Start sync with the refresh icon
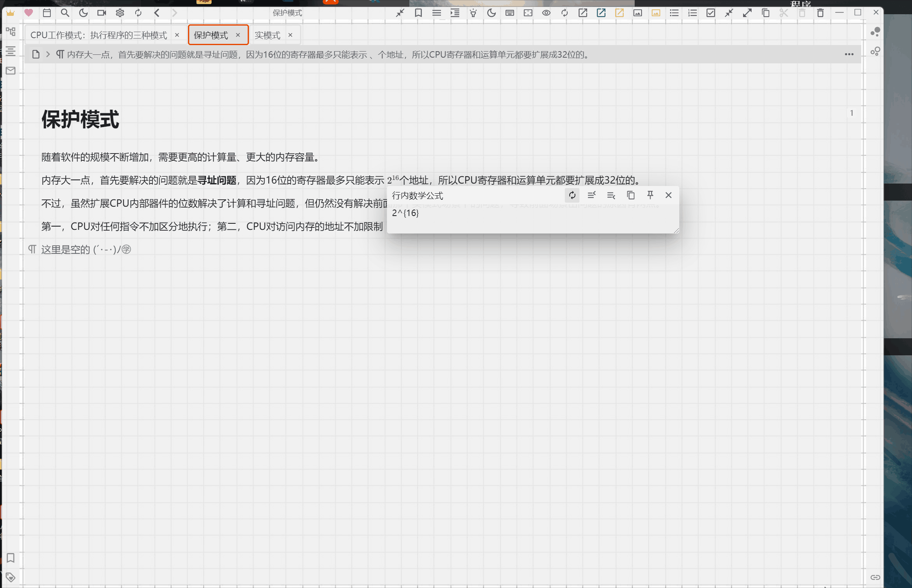The height and width of the screenshot is (588, 912). tap(138, 13)
